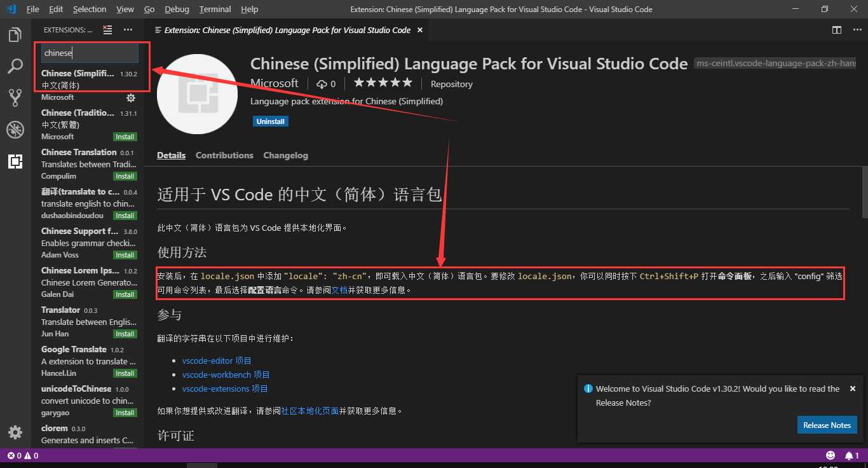Open the vscode-editor 项目 link
The height and width of the screenshot is (468, 868).
pos(217,361)
